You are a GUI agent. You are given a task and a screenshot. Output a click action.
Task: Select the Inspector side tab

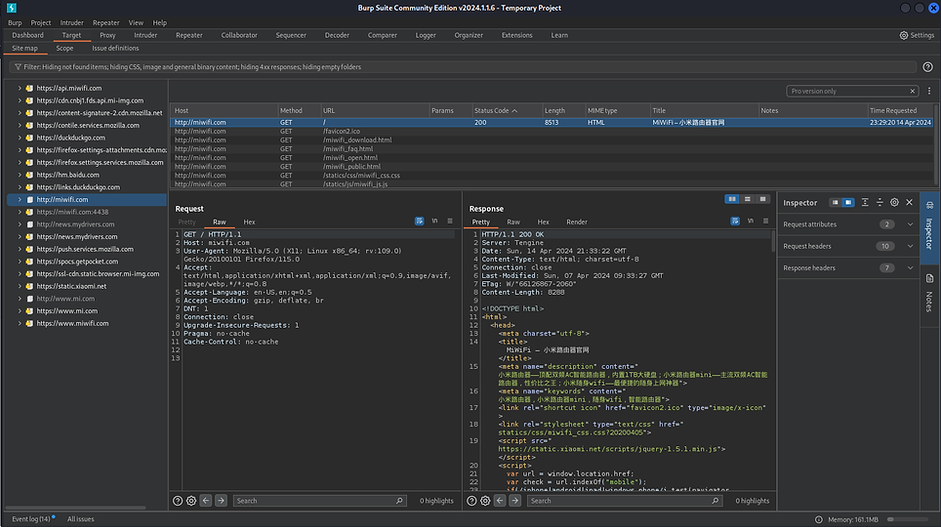(x=929, y=227)
